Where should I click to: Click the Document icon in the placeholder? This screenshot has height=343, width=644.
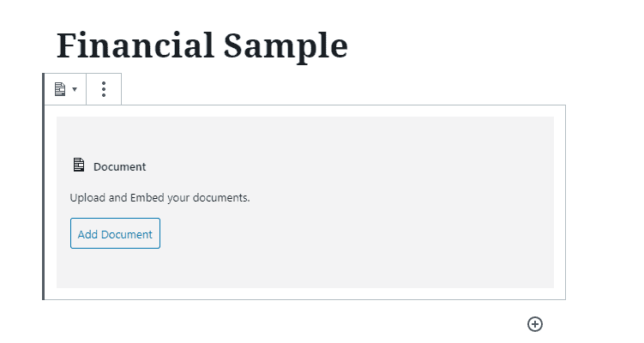[x=78, y=165]
